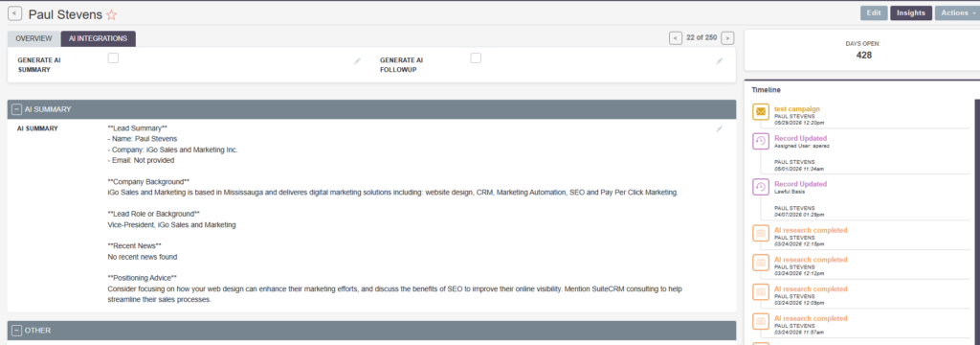Select the AI INTEGRATIONS tab
Viewport: 980px width, 345px height.
point(99,39)
